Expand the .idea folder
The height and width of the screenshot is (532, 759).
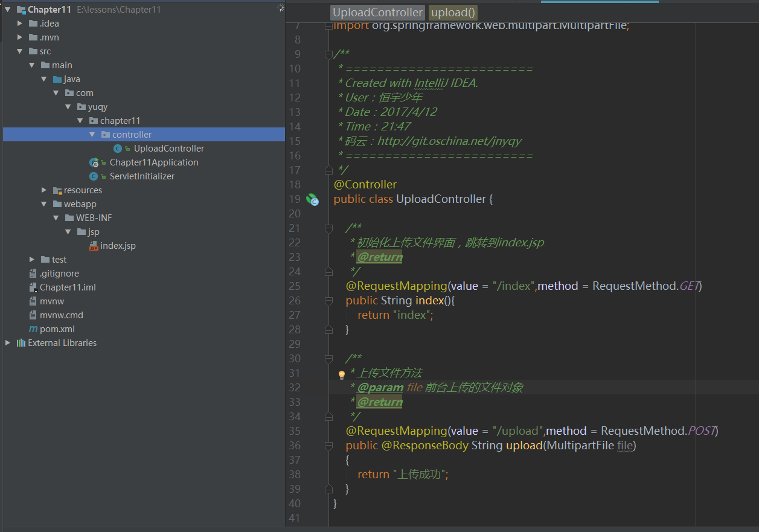click(x=20, y=24)
